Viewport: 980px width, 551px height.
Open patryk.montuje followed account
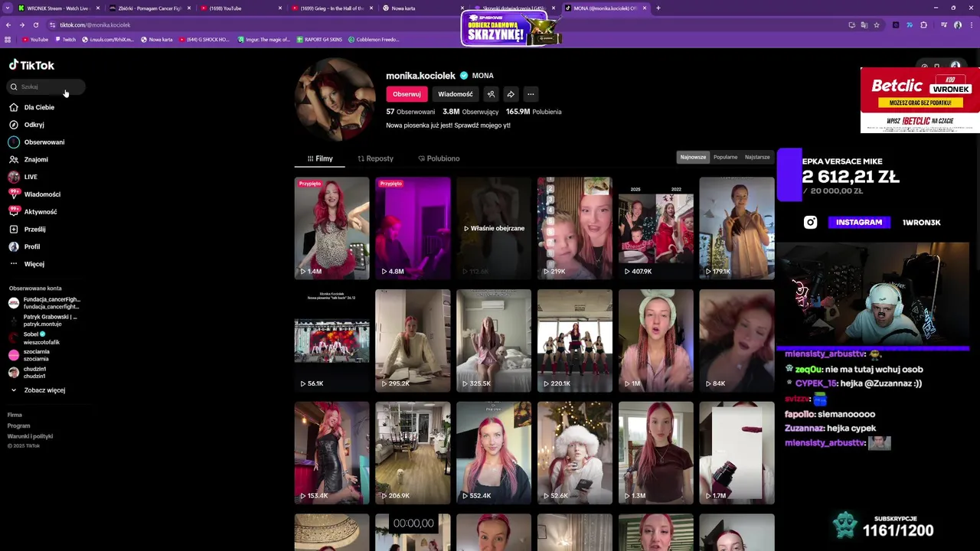click(x=43, y=321)
